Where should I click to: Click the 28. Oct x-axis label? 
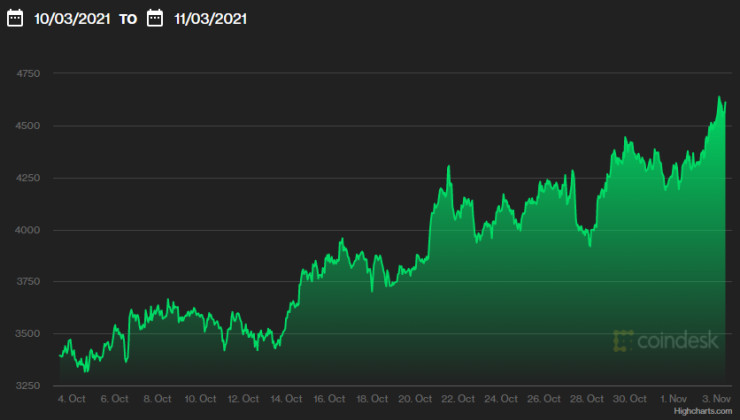[x=588, y=398]
